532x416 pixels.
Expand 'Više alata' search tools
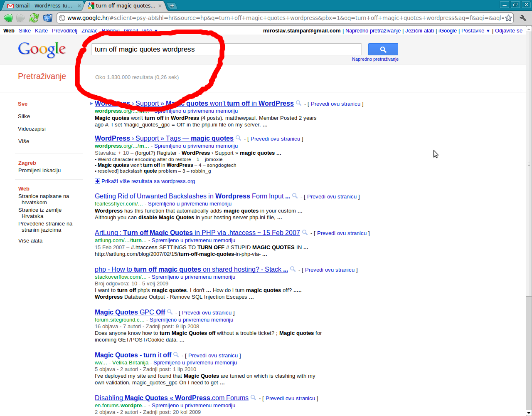[x=30, y=241]
